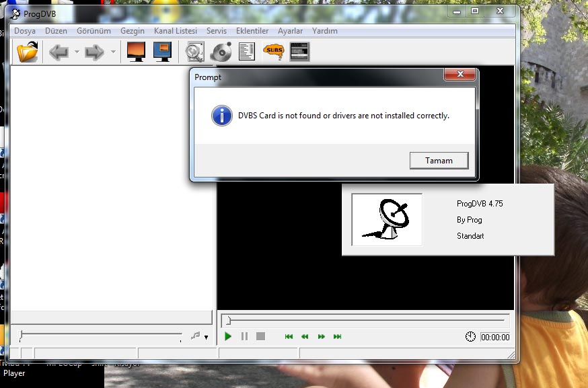Open the info document toolbar icon
588x388 pixels.
(x=247, y=52)
